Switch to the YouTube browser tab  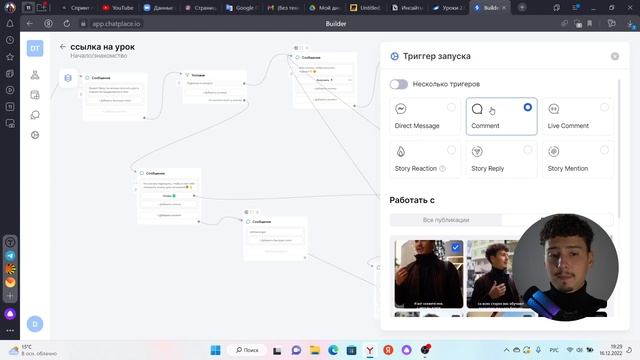coord(118,8)
